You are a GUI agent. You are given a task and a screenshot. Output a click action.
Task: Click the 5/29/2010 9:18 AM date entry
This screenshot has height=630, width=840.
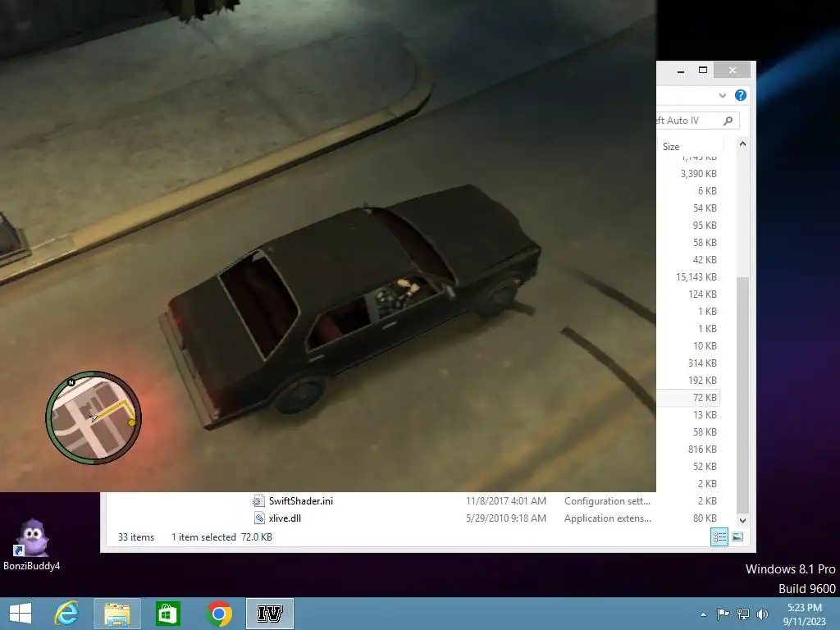[505, 518]
